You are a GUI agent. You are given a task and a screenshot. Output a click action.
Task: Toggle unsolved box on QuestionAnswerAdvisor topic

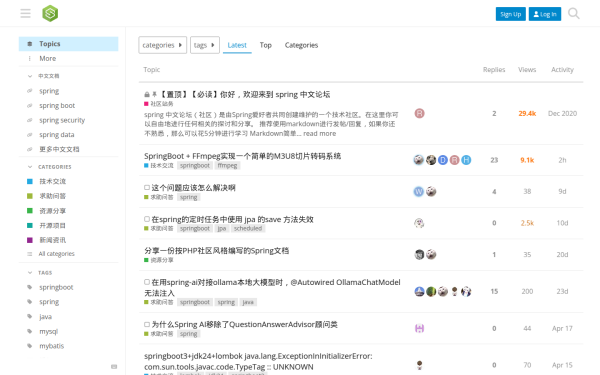point(147,324)
